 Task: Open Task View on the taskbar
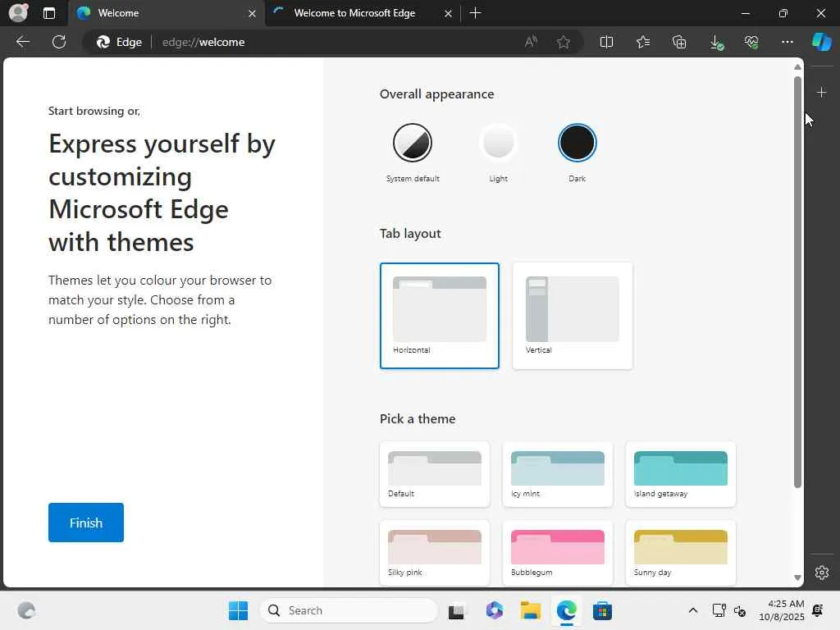(456, 610)
